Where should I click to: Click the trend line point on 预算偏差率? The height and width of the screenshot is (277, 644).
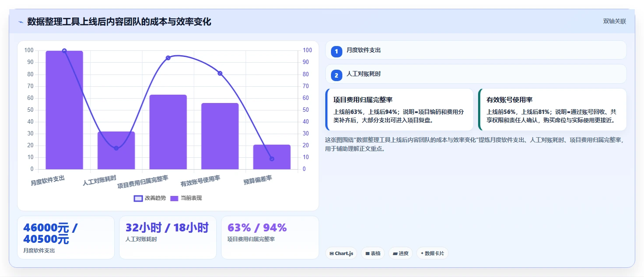272,159
